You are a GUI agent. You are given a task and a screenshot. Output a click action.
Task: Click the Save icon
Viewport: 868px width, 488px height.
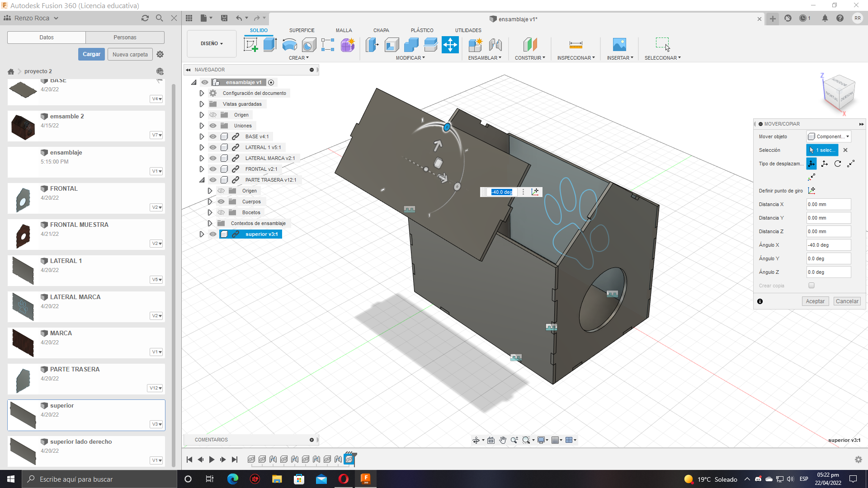[224, 18]
